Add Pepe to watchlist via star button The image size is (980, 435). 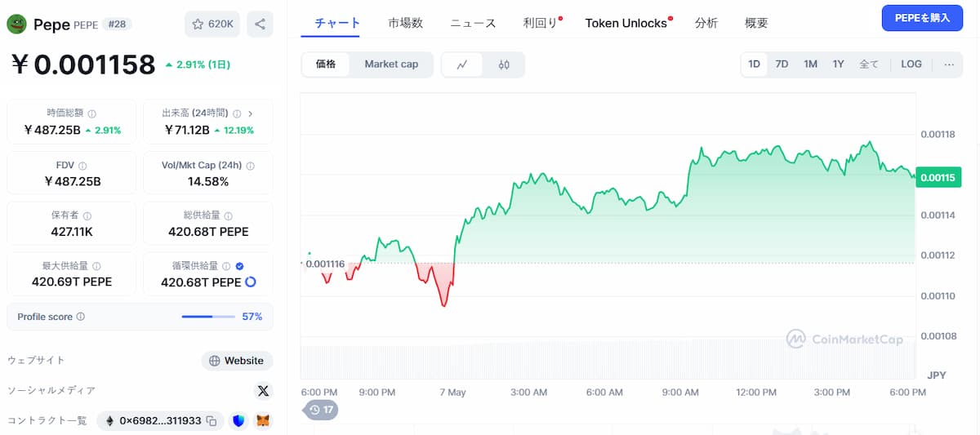click(212, 24)
